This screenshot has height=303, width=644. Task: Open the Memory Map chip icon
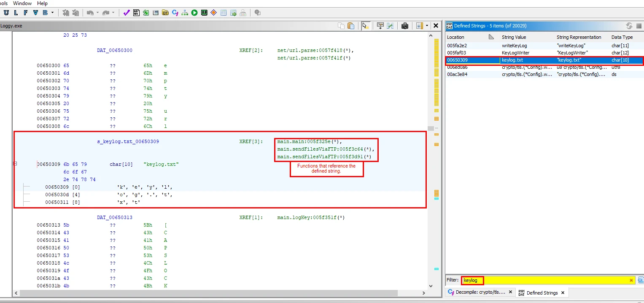pos(204,13)
